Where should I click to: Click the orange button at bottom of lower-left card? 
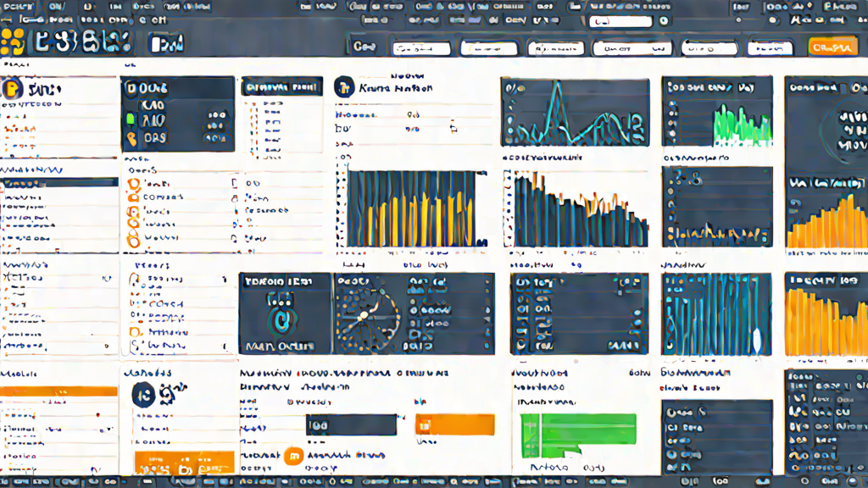click(x=184, y=463)
